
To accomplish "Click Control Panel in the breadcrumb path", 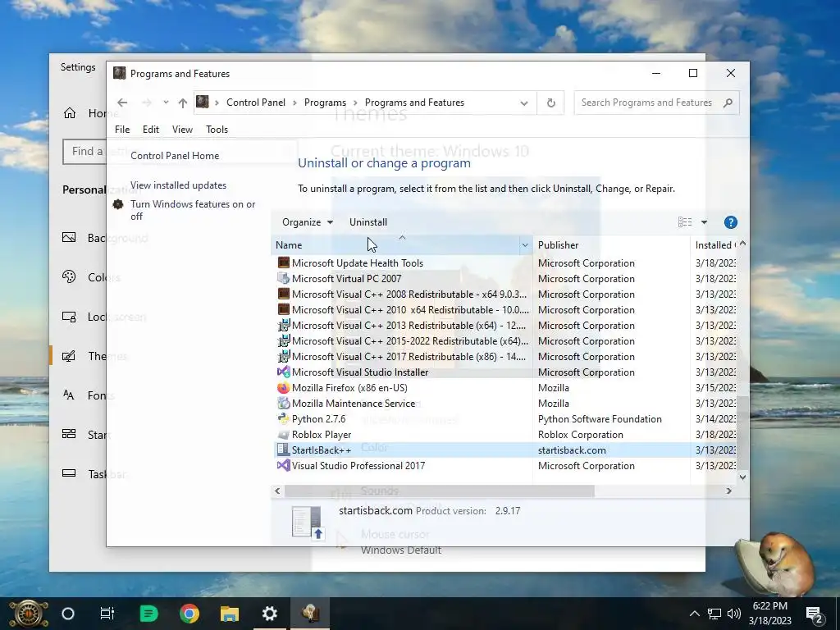I will click(256, 103).
